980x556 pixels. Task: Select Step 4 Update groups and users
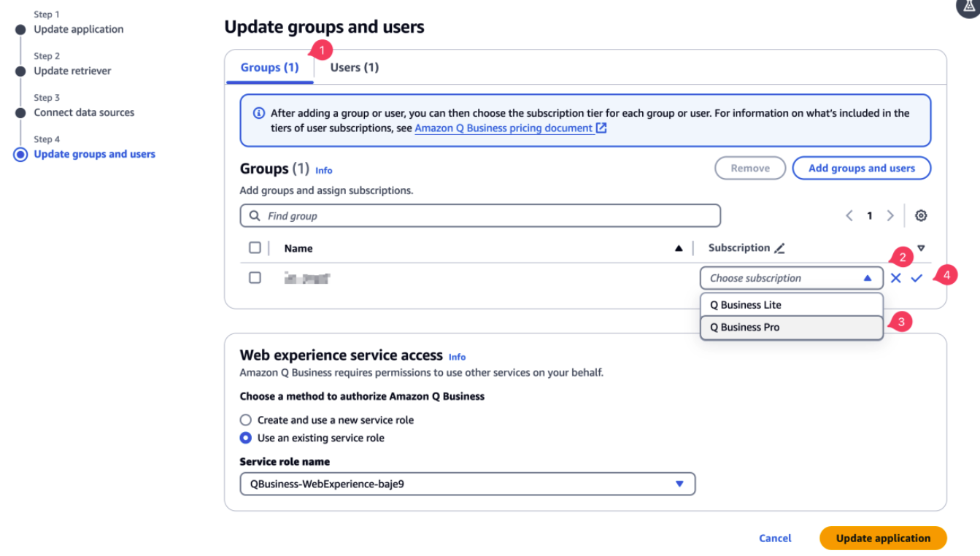click(x=95, y=154)
